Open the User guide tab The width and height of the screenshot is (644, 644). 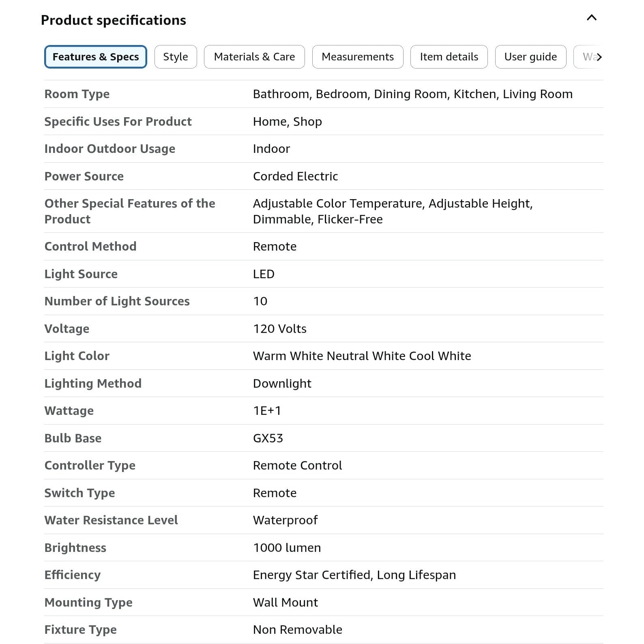[x=530, y=57]
